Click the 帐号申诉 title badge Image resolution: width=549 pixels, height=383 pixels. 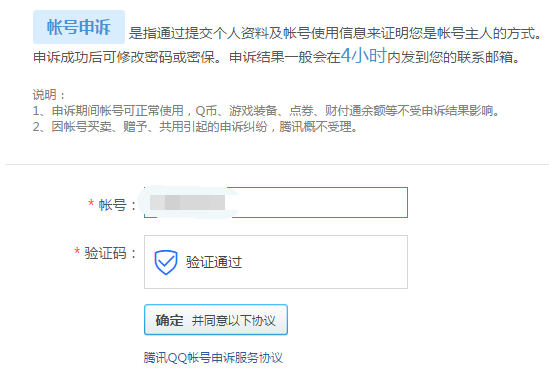tap(79, 27)
